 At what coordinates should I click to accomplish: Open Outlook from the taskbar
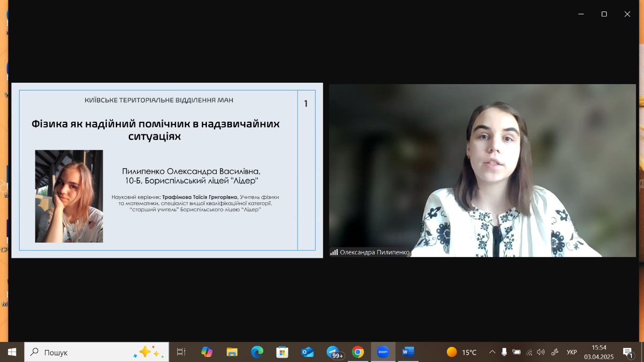click(x=307, y=352)
